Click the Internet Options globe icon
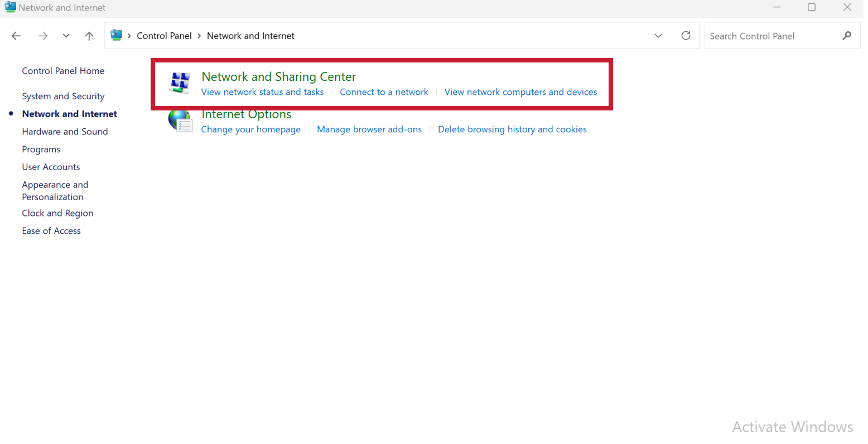The height and width of the screenshot is (444, 868). (x=180, y=121)
